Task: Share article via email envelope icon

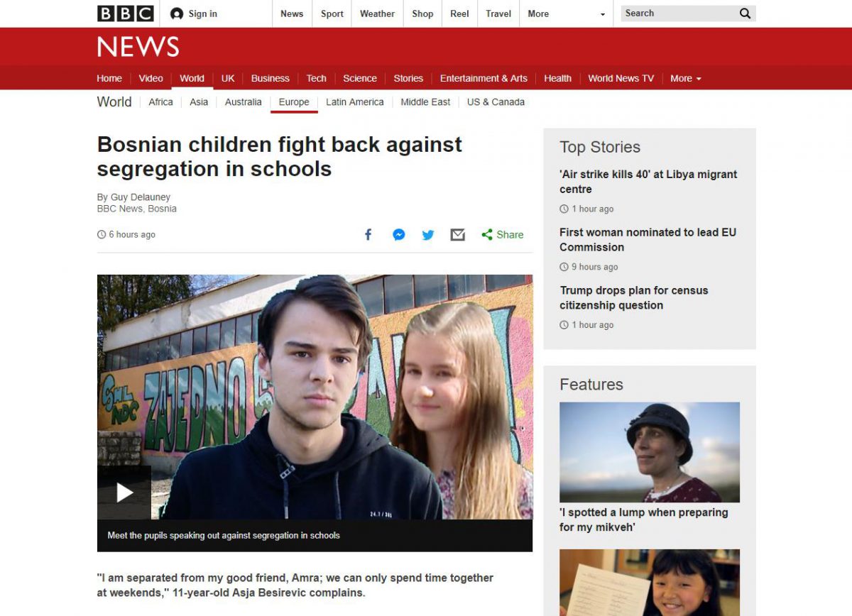Action: (458, 235)
